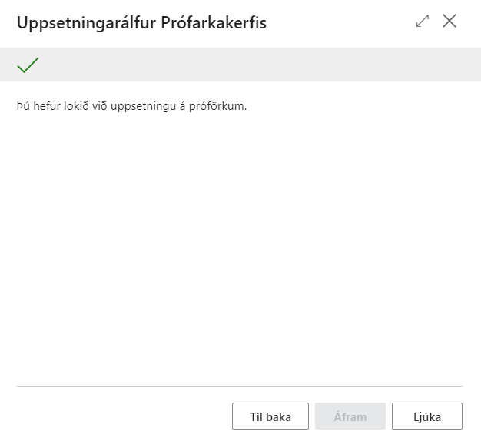
Task: Click the empty white dialog body area
Action: (240, 246)
